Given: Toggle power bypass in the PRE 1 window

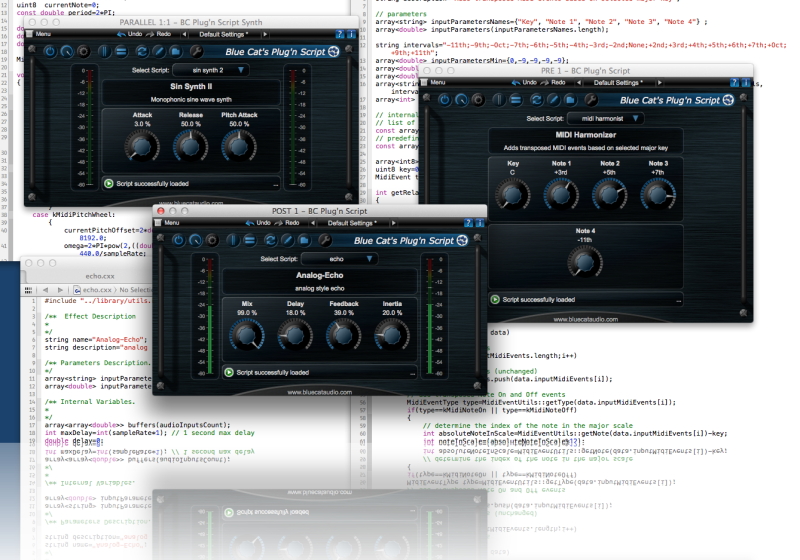Looking at the screenshot, I should [445, 100].
